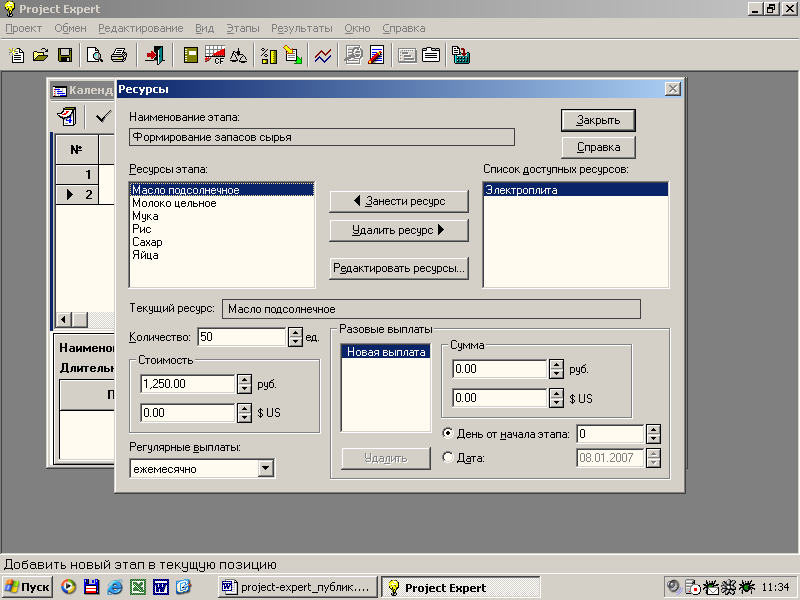Open the Редактирование menu
800x600 pixels.
pos(141,29)
